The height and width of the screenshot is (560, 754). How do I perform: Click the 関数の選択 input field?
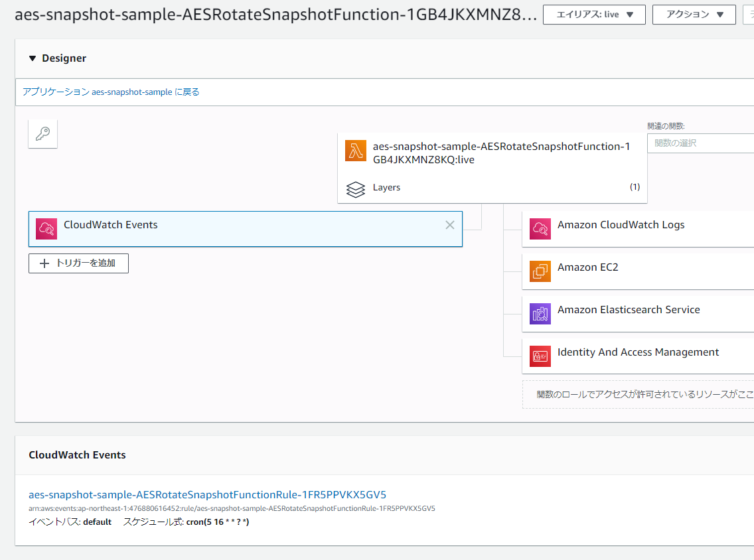(x=700, y=143)
